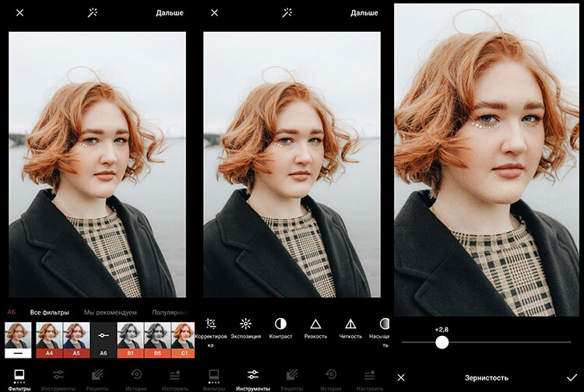Select the Clarity (Четкость) tool icon
The width and height of the screenshot is (584, 392).
(350, 324)
